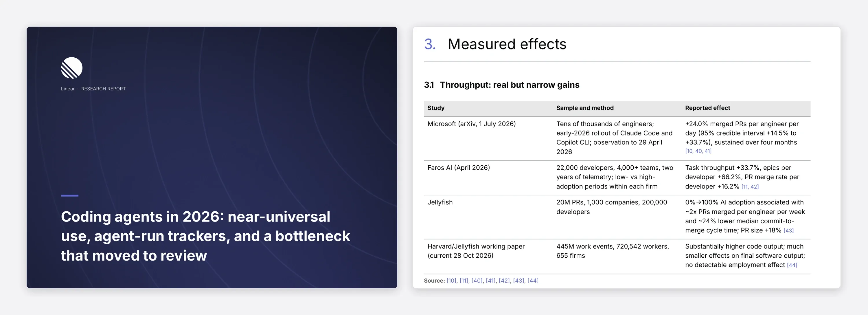
Task: Open citation [10, 40, 41] in the Microsoft row
Action: [698, 151]
